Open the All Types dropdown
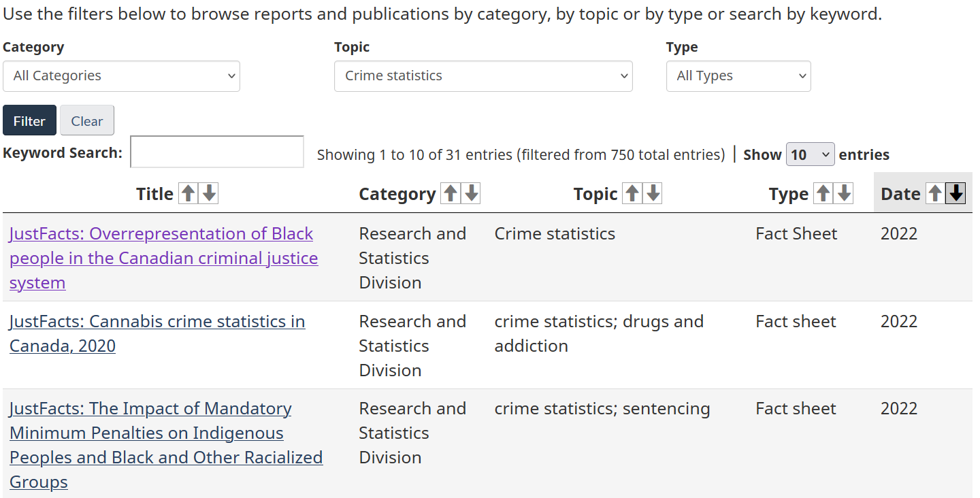The height and width of the screenshot is (498, 980). [x=738, y=76]
